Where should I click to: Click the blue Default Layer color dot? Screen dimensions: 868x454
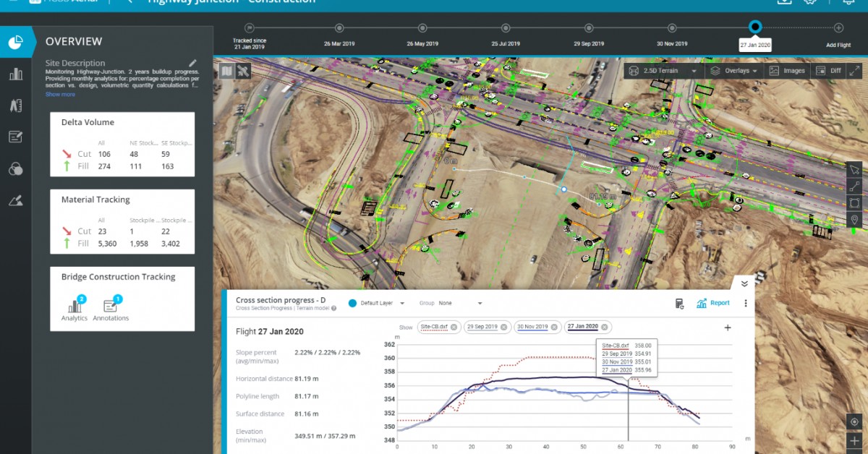coord(352,304)
